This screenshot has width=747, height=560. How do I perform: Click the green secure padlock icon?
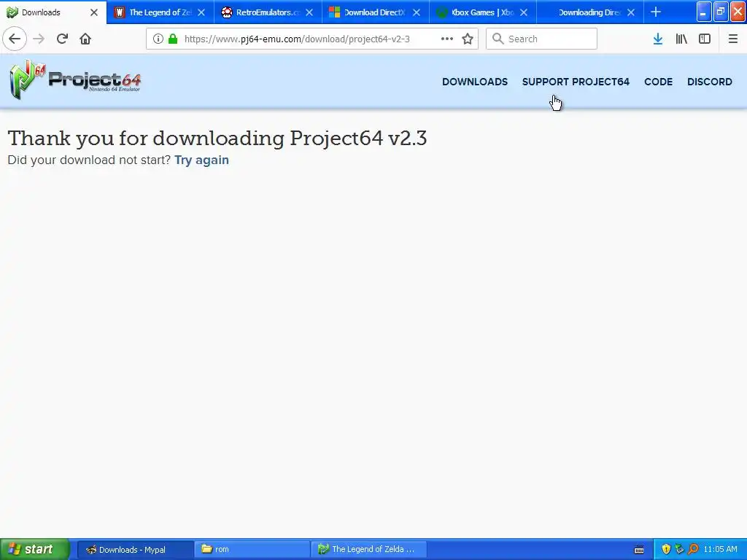tap(173, 39)
